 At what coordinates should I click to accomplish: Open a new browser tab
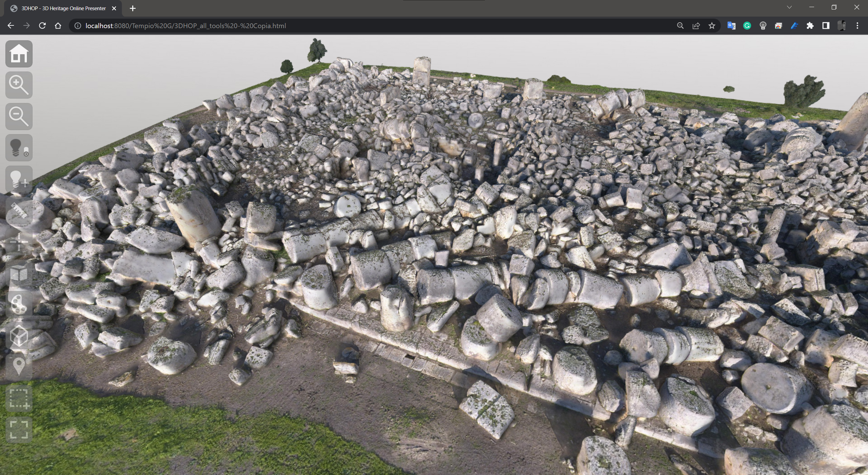point(133,8)
